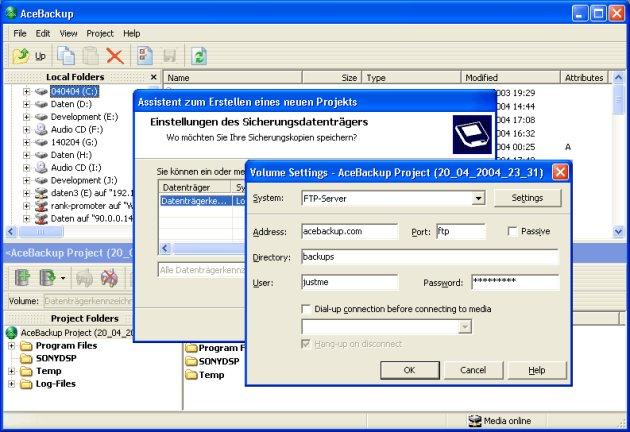Toggle the greyed Hang-up on disconnect checkbox
The height and width of the screenshot is (432, 630).
pyautogui.click(x=306, y=344)
